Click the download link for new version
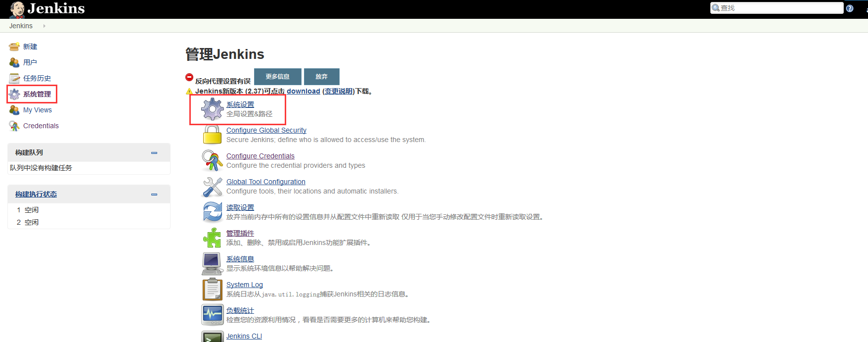The image size is (868, 342). tap(304, 91)
